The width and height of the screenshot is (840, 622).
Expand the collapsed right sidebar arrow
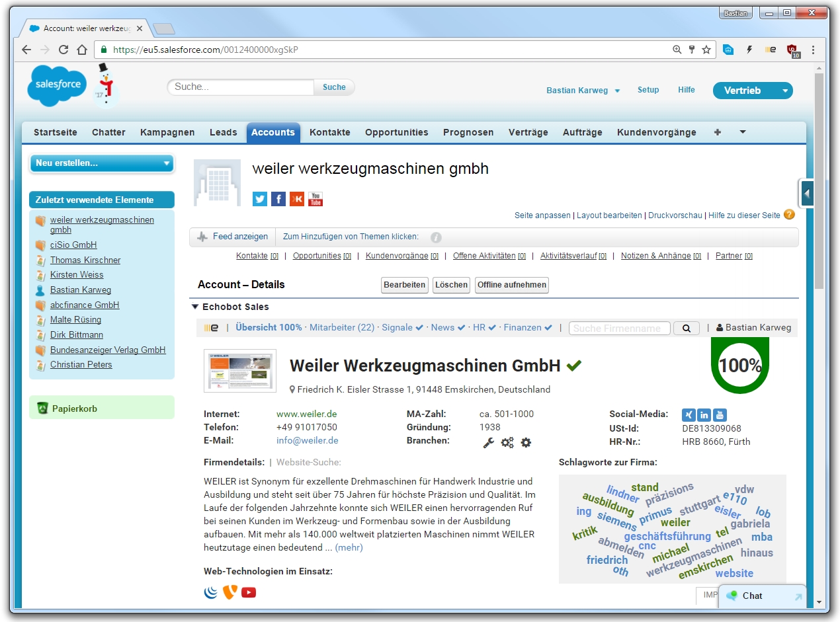coord(806,194)
